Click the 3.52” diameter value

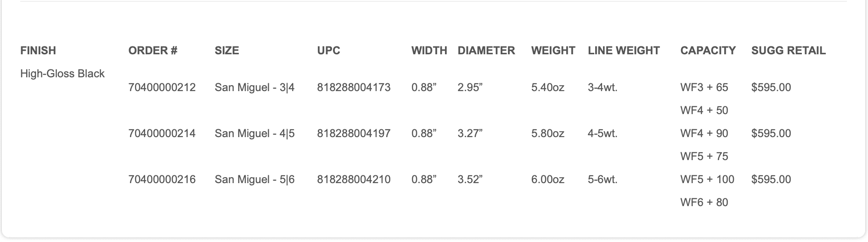(x=470, y=179)
